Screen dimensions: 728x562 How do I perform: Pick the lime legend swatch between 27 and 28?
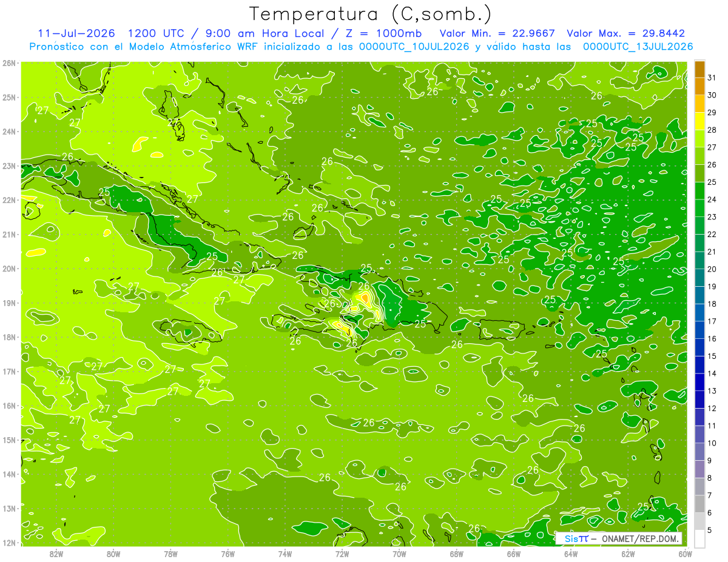pyautogui.click(x=699, y=139)
